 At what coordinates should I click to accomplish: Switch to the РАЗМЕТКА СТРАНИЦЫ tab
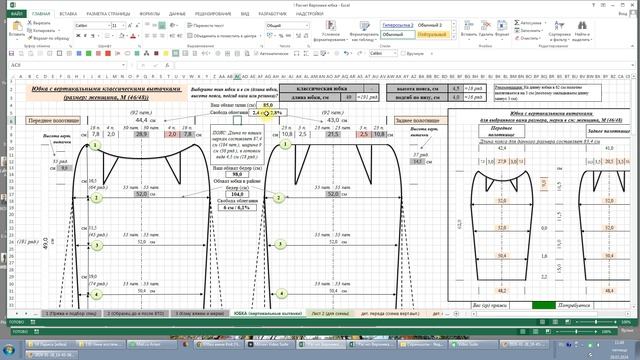click(x=108, y=14)
